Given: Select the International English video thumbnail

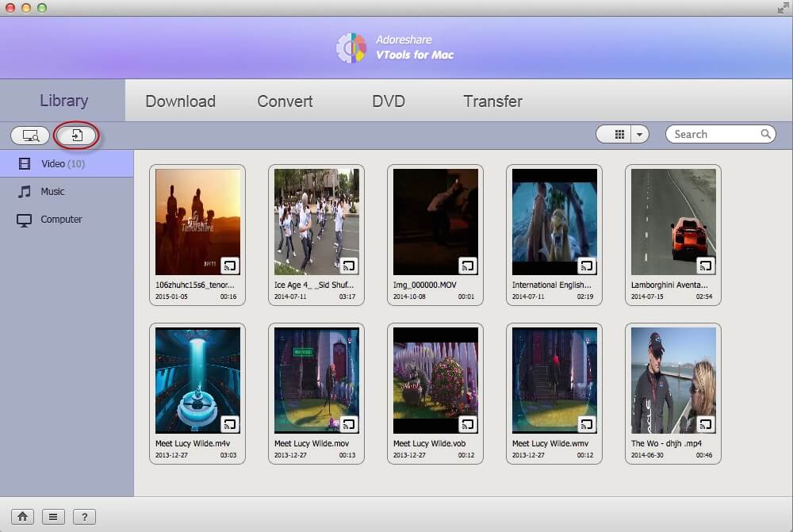Looking at the screenshot, I should point(554,222).
